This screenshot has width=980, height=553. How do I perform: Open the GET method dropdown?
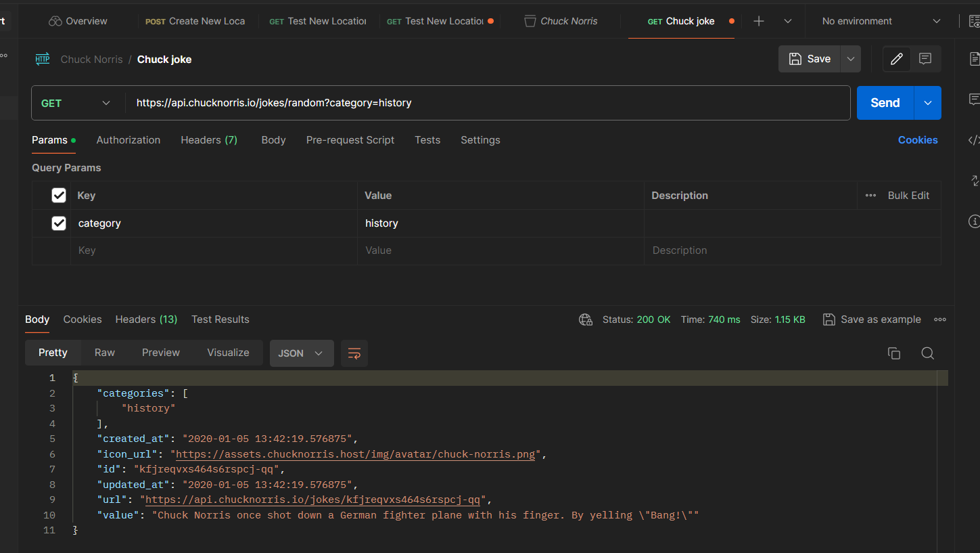point(77,103)
